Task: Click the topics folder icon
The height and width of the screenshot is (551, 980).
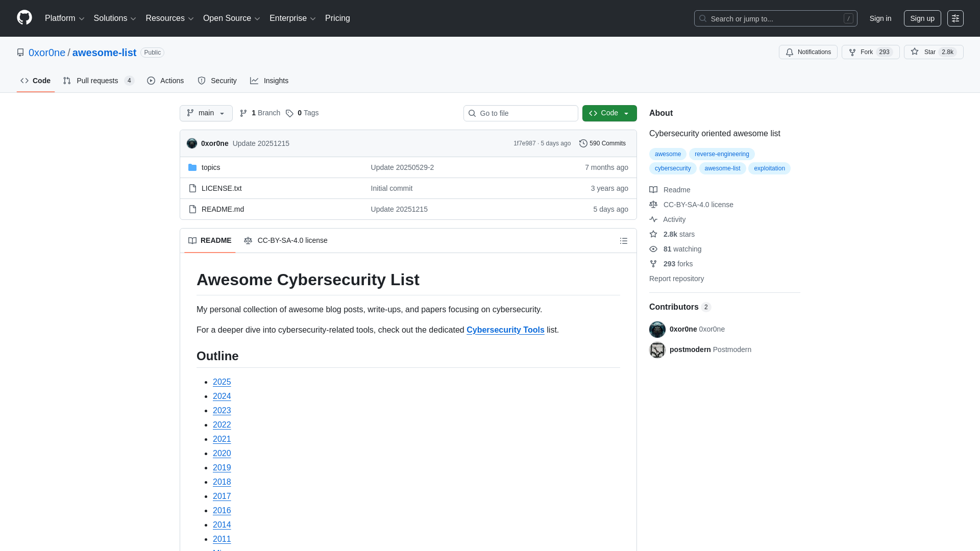Action: click(x=193, y=167)
